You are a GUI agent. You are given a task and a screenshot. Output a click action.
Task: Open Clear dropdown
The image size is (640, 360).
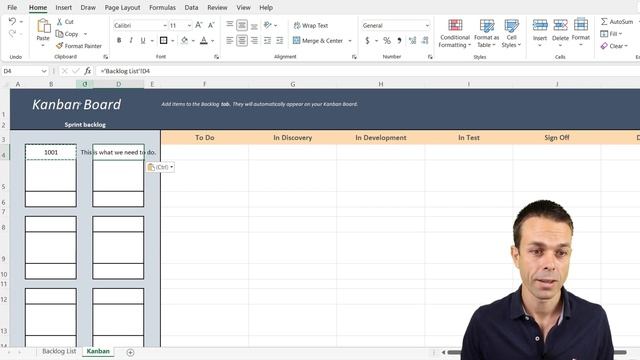(614, 46)
